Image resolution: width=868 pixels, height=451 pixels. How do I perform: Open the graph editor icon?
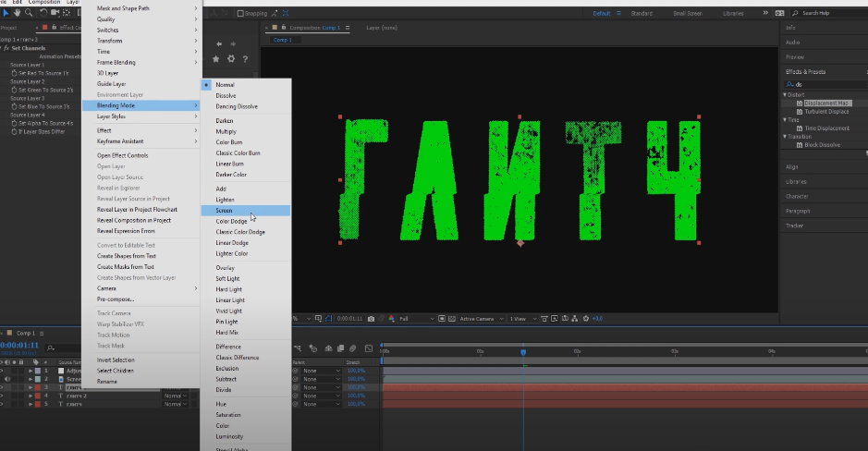click(x=369, y=348)
